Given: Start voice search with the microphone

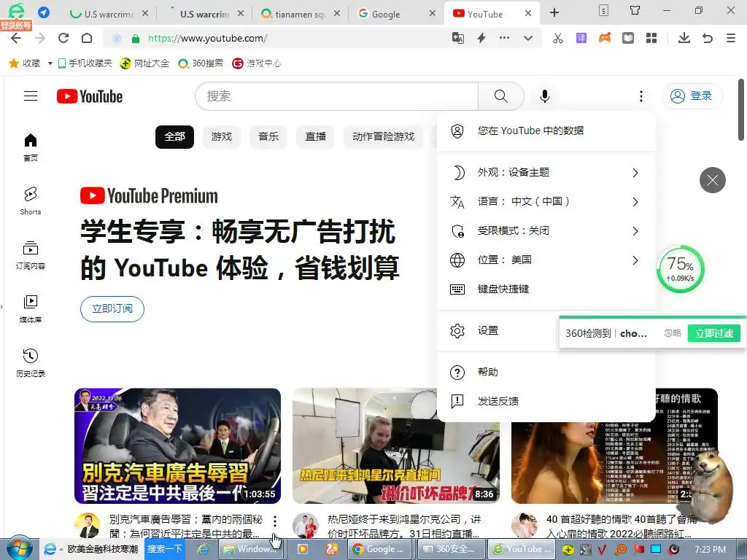Looking at the screenshot, I should (x=544, y=96).
